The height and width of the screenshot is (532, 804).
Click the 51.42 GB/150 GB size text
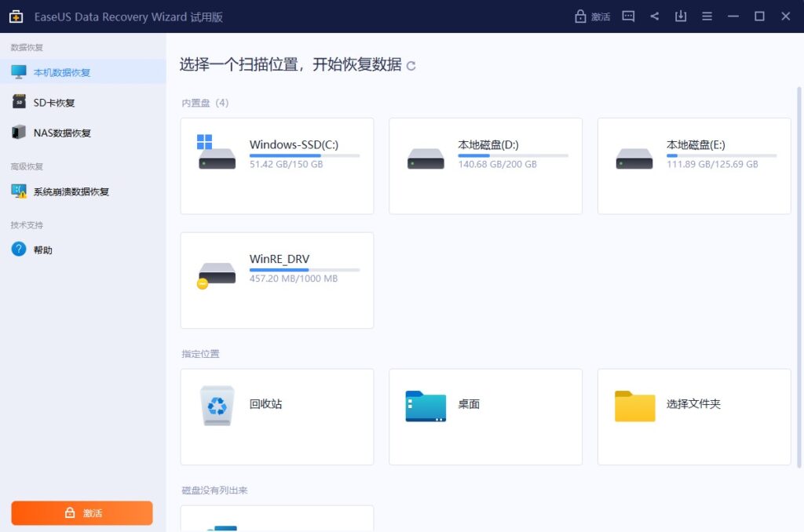click(x=286, y=164)
